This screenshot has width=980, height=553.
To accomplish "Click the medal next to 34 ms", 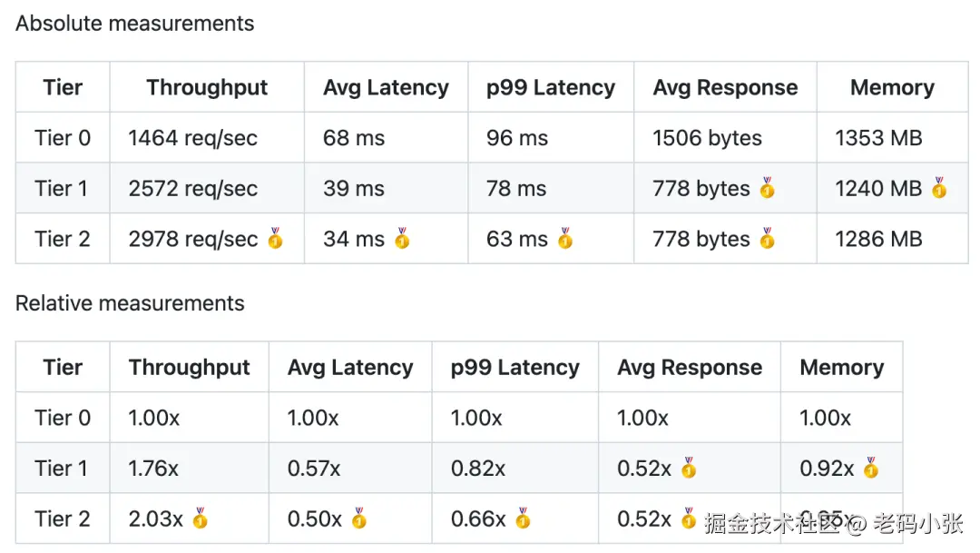I will pos(402,239).
